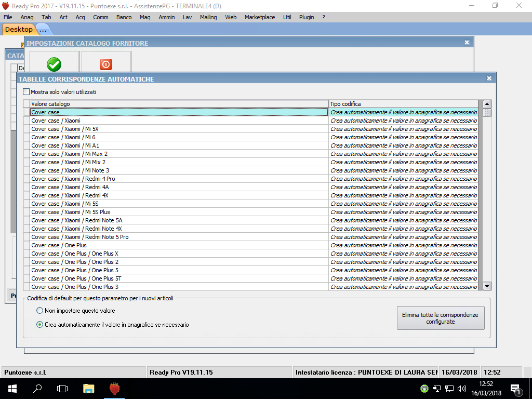Open the Plugin menu
Viewport: 532px width, 399px height.
pyautogui.click(x=307, y=17)
